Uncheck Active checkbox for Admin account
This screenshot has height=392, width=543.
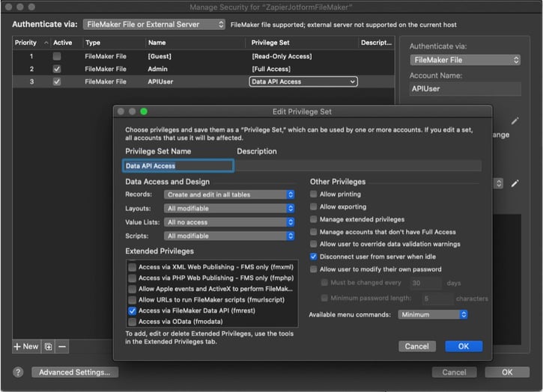click(x=57, y=69)
